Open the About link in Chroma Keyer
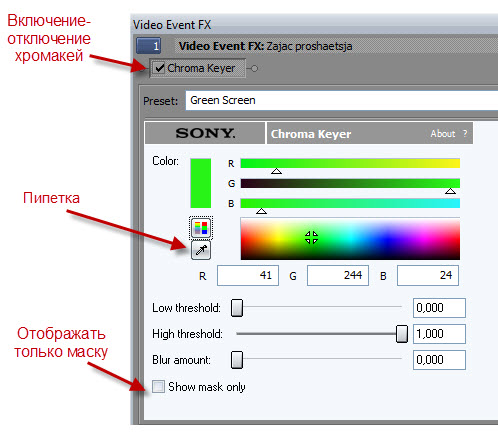 point(443,134)
